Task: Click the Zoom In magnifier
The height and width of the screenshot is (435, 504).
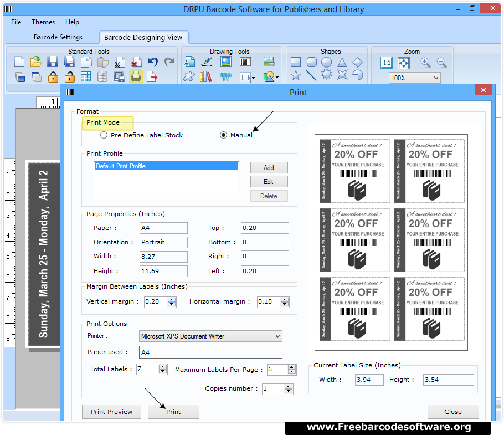Action: [x=425, y=63]
